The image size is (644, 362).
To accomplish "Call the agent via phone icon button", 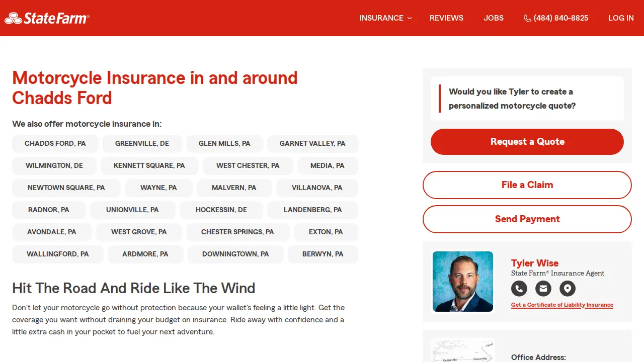I will [x=519, y=288].
